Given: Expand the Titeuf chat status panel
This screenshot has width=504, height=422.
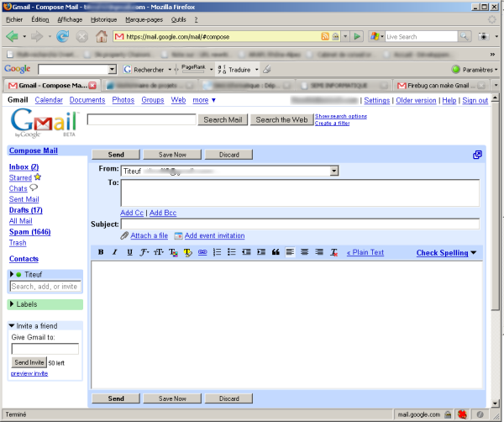Looking at the screenshot, I should (x=12, y=274).
